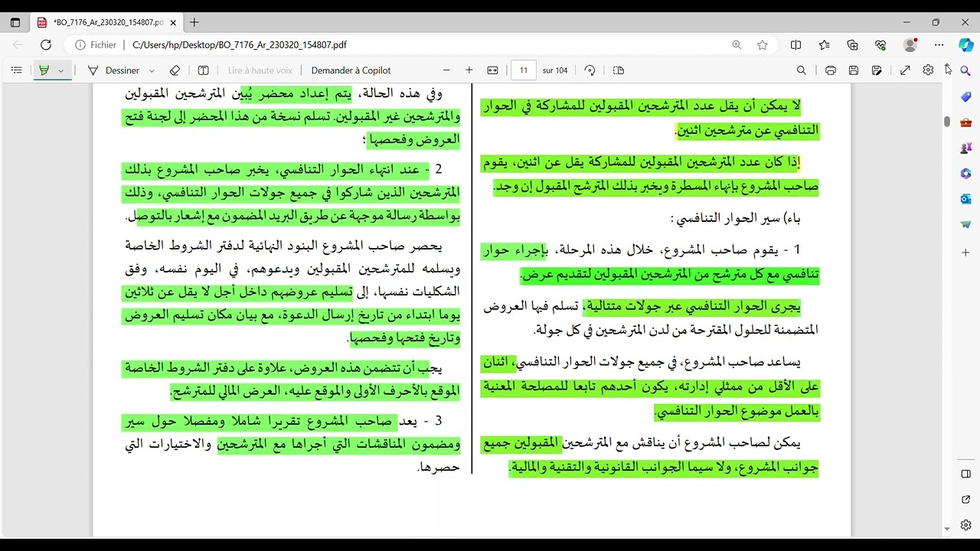Search within the PDF document
980x551 pixels.
pyautogui.click(x=802, y=70)
